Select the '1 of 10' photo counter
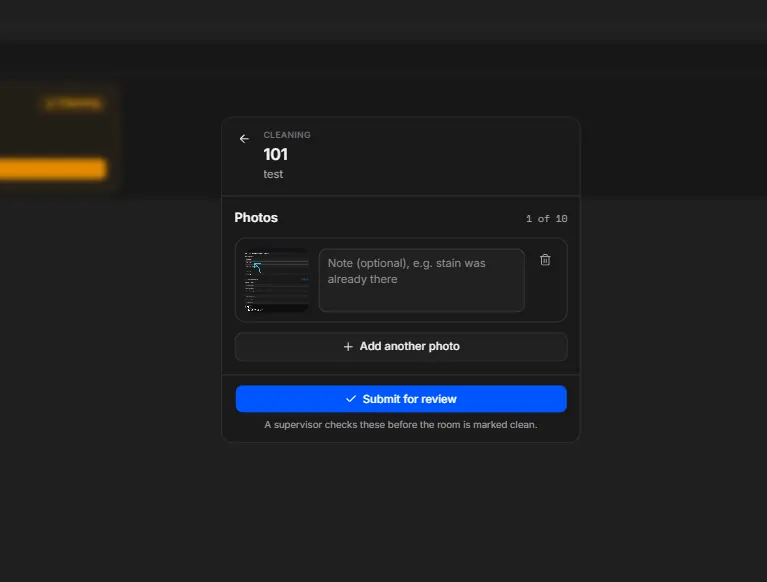This screenshot has width=767, height=582. pos(546,219)
